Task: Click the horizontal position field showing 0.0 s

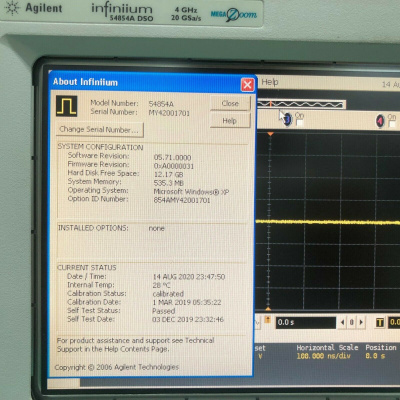Action: click(306, 322)
